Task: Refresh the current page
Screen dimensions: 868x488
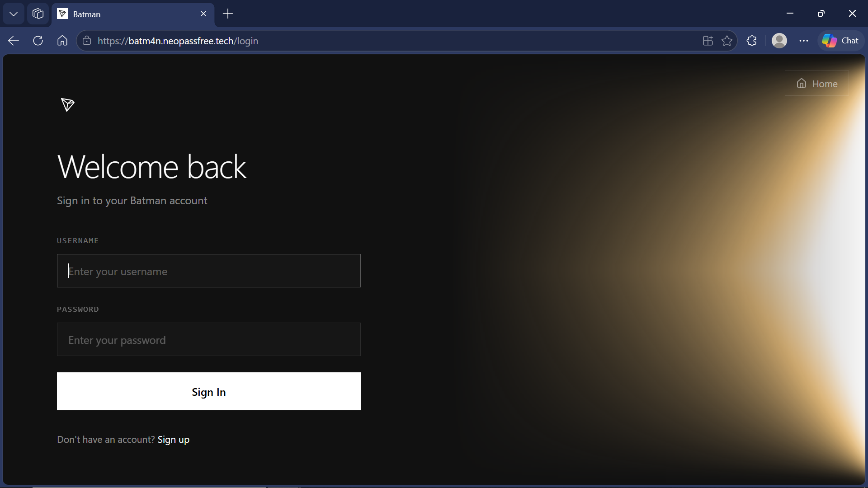Action: (38, 41)
